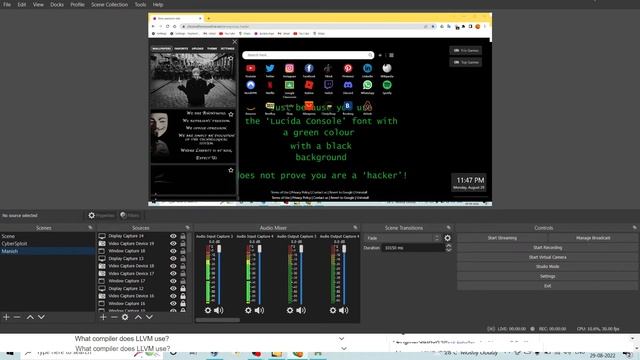Move the selected source down in Sources
640x360 pixels.
point(149,317)
